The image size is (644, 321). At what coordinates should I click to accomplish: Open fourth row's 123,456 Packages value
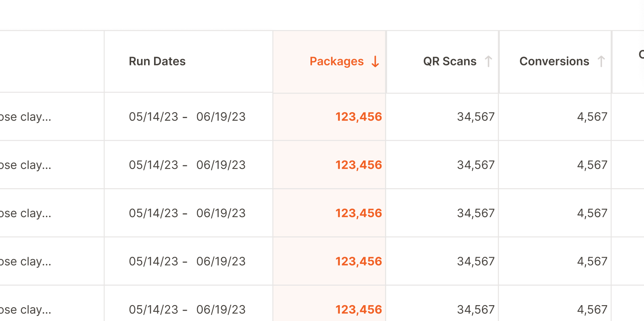359,262
